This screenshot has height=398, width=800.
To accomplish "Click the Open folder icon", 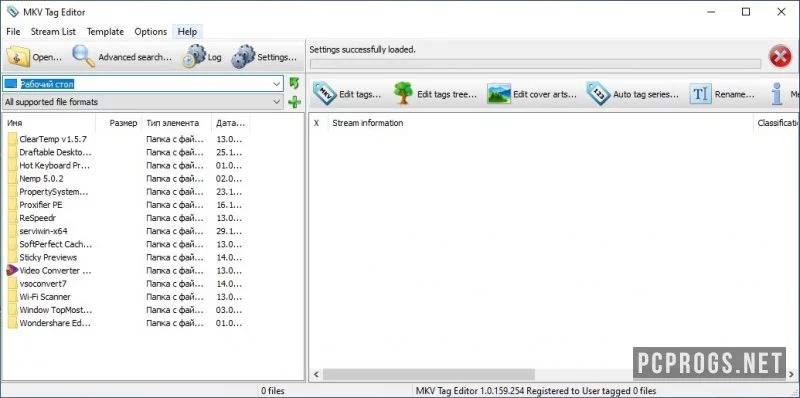I will click(18, 57).
